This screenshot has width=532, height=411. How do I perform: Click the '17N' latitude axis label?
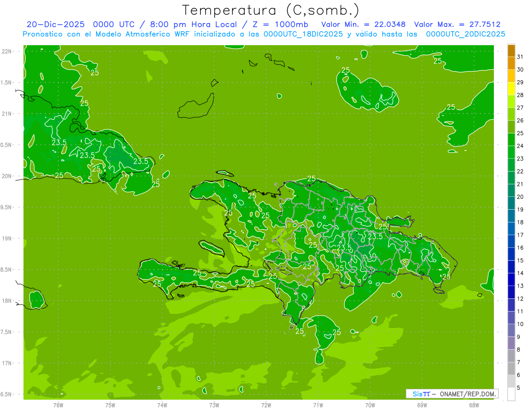coord(8,364)
